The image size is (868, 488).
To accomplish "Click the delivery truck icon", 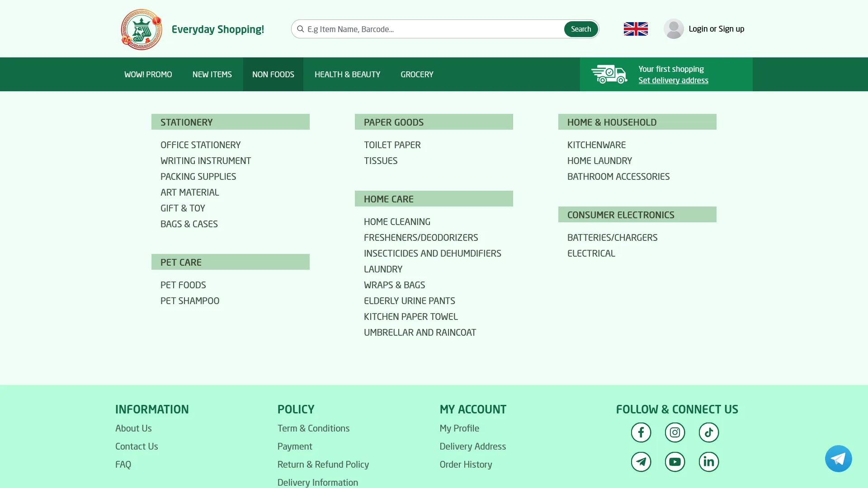I will [x=609, y=74].
